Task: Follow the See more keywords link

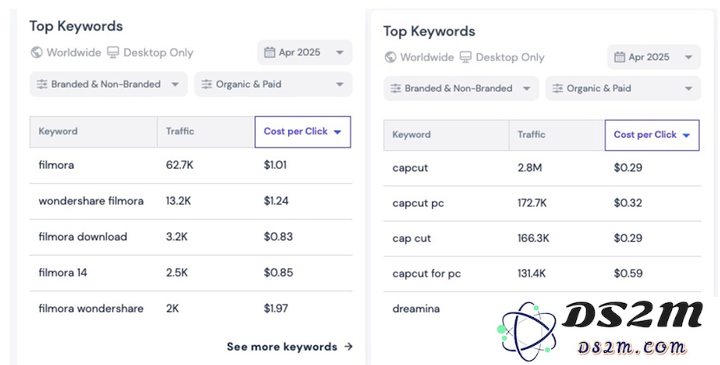Action: [x=290, y=347]
